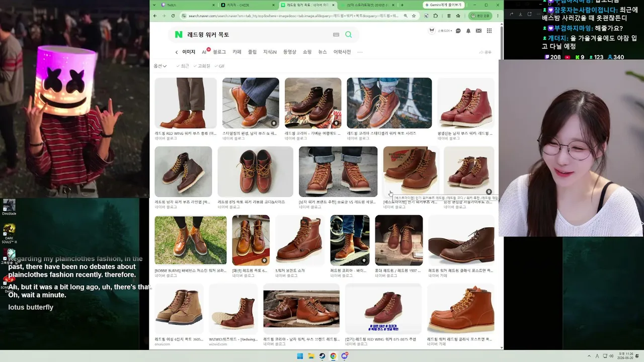Toggle the GIF filter
The width and height of the screenshot is (644, 362).
click(220, 66)
